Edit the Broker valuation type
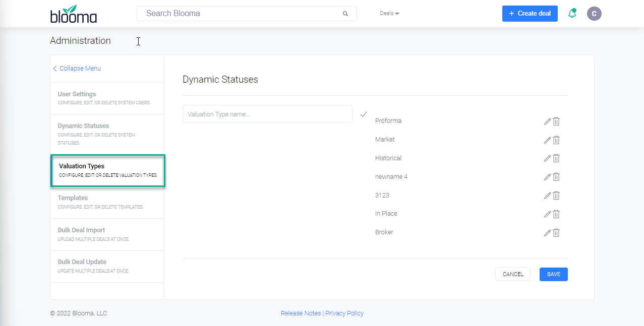Viewport: 644px width, 326px height. tap(547, 233)
